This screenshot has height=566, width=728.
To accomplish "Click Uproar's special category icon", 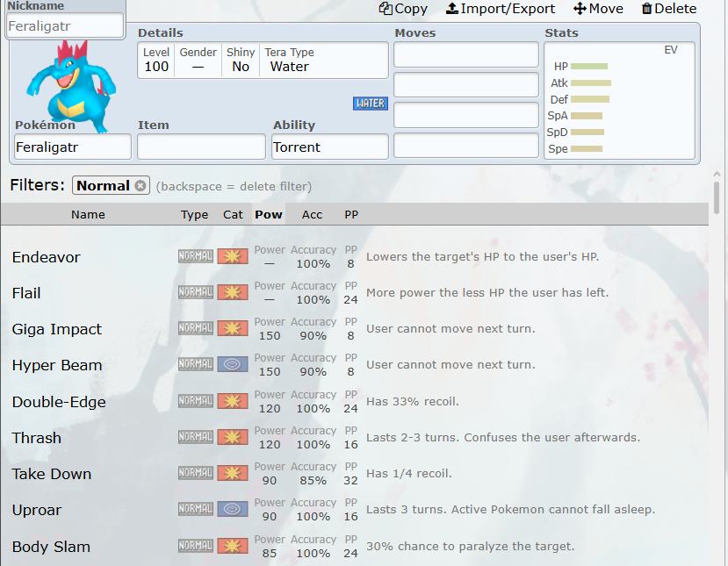I will click(233, 509).
